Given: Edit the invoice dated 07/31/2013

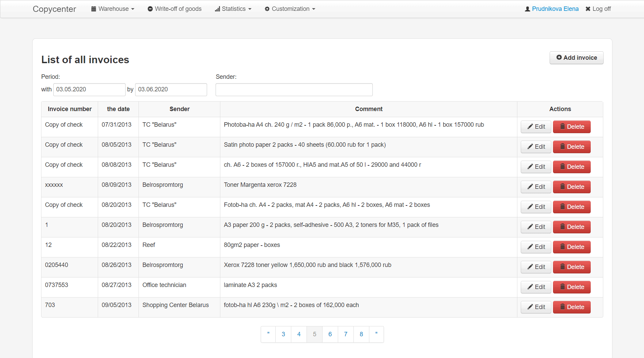Looking at the screenshot, I should pos(536,127).
